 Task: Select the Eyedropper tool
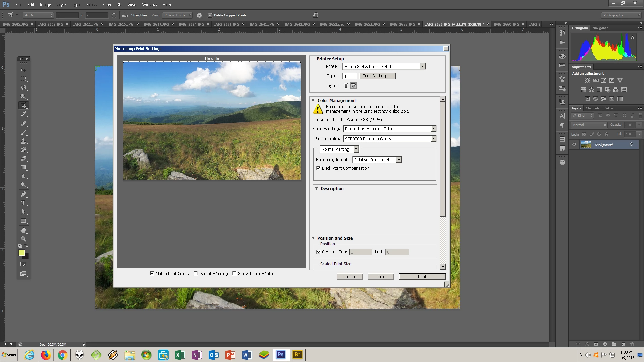point(23,114)
